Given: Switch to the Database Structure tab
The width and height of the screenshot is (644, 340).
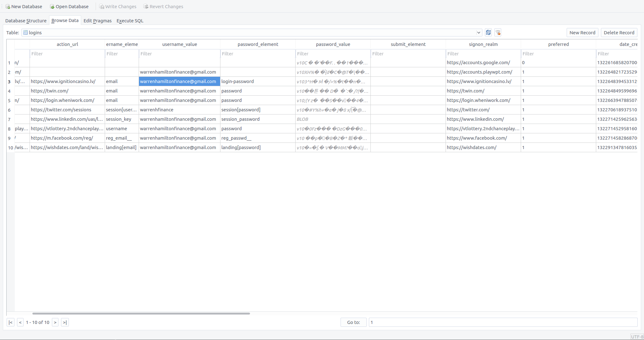Looking at the screenshot, I should [x=26, y=21].
